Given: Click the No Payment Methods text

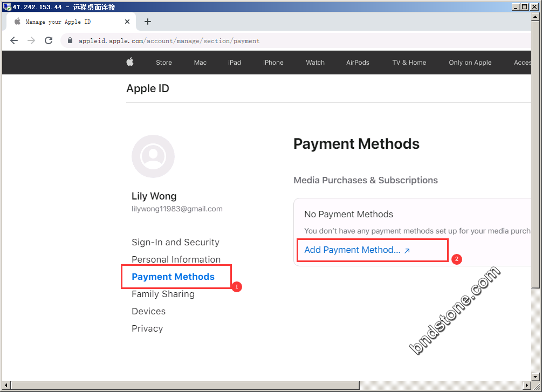Looking at the screenshot, I should (x=349, y=214).
